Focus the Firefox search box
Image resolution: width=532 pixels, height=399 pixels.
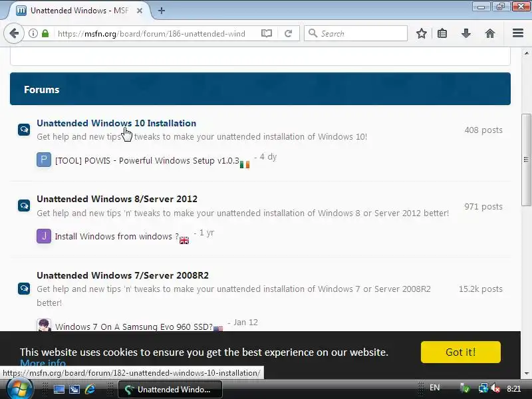coord(356,33)
